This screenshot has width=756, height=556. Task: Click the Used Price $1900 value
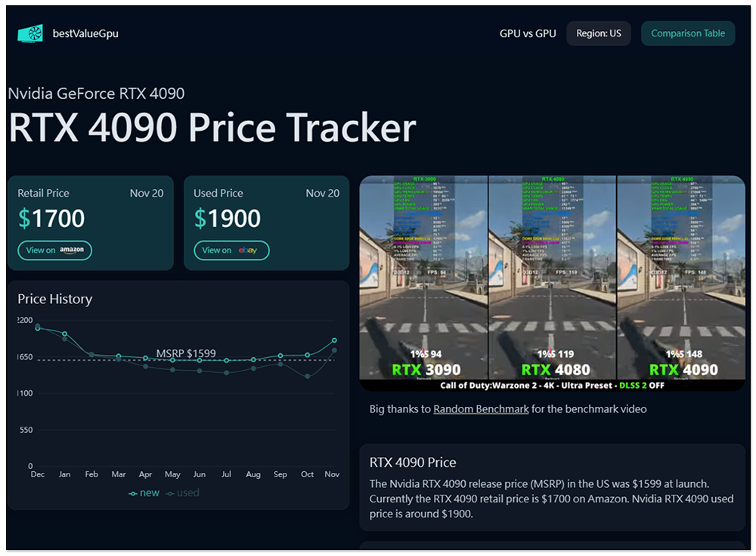pos(228,219)
